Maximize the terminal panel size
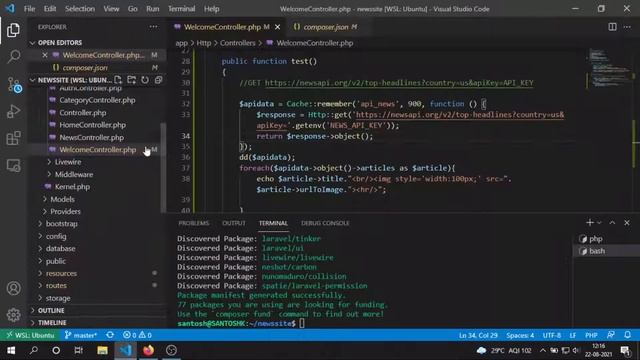The width and height of the screenshot is (640, 360). [612, 223]
